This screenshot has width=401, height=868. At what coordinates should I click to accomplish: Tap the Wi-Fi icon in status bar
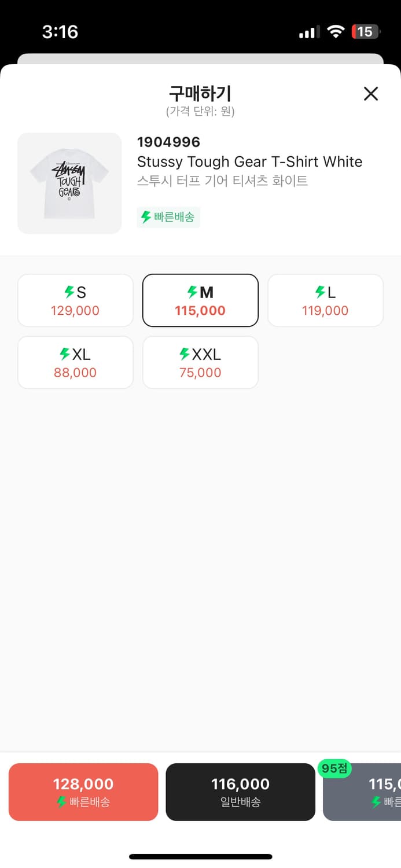pyautogui.click(x=336, y=32)
